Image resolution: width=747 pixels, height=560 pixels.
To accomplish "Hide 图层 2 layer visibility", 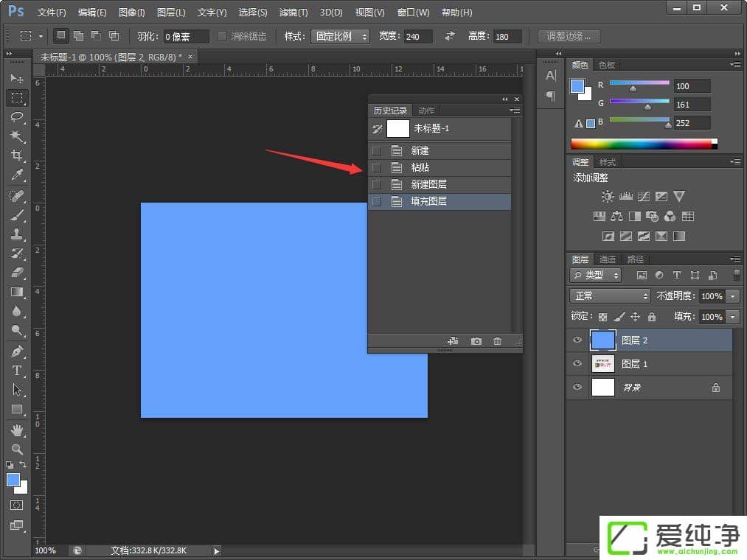I will (x=577, y=340).
